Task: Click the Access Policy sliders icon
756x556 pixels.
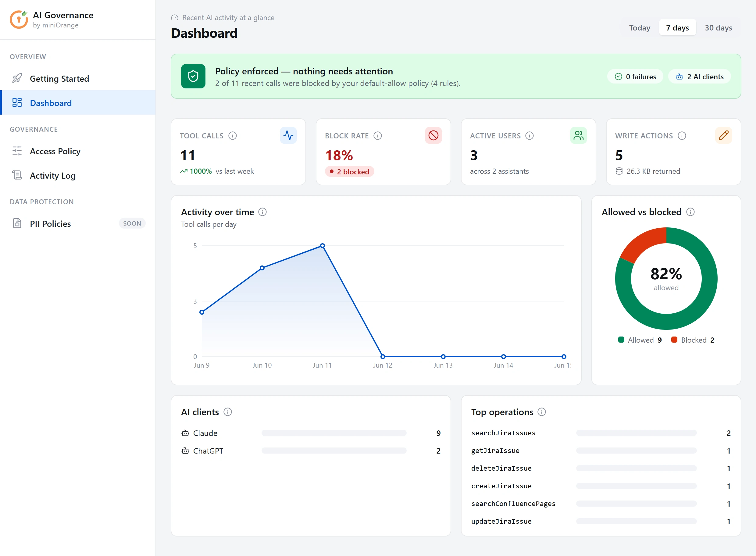Action: click(x=17, y=151)
